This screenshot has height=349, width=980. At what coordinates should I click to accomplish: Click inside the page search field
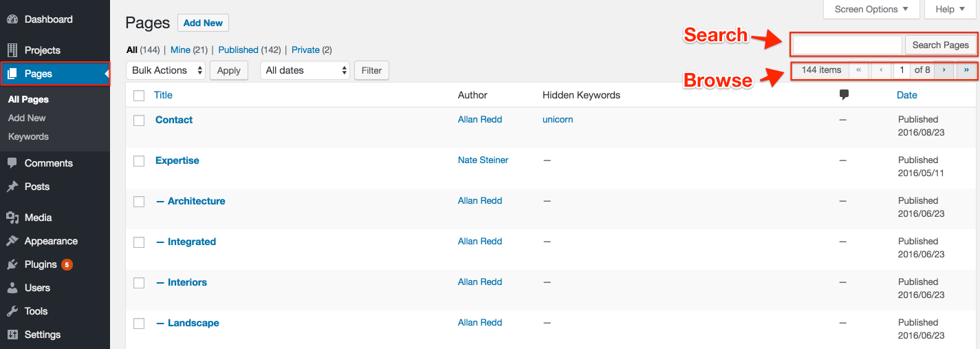point(847,45)
